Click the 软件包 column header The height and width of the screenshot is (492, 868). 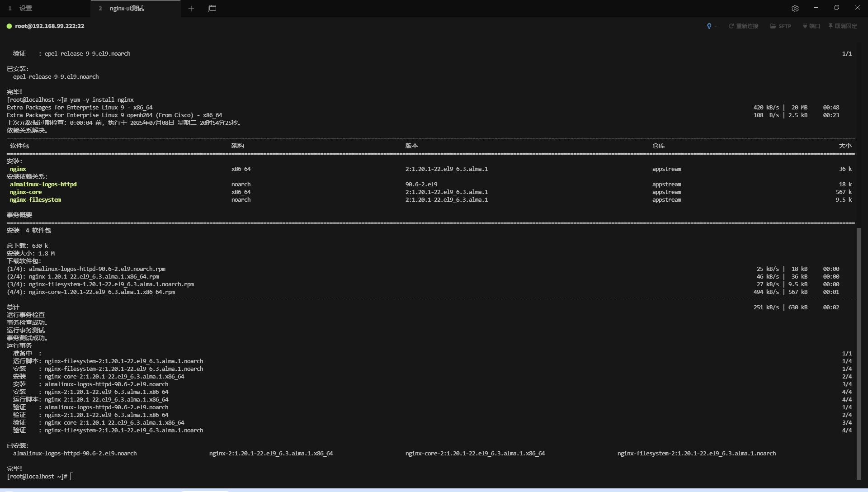pyautogui.click(x=19, y=146)
